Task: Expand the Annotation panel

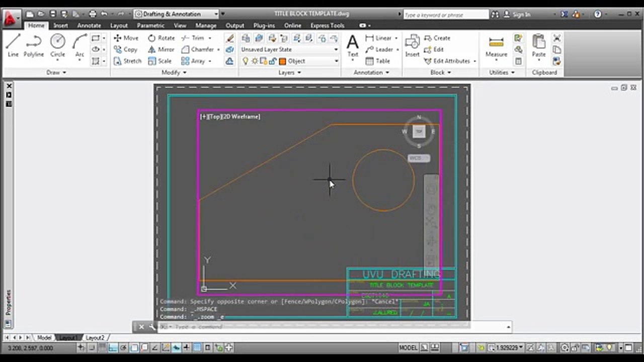Action: [371, 72]
